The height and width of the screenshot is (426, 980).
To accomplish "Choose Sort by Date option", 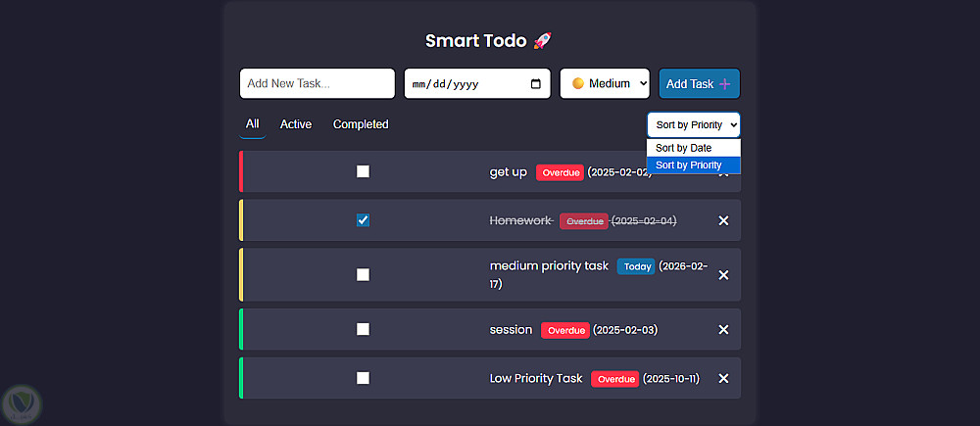I will point(684,148).
